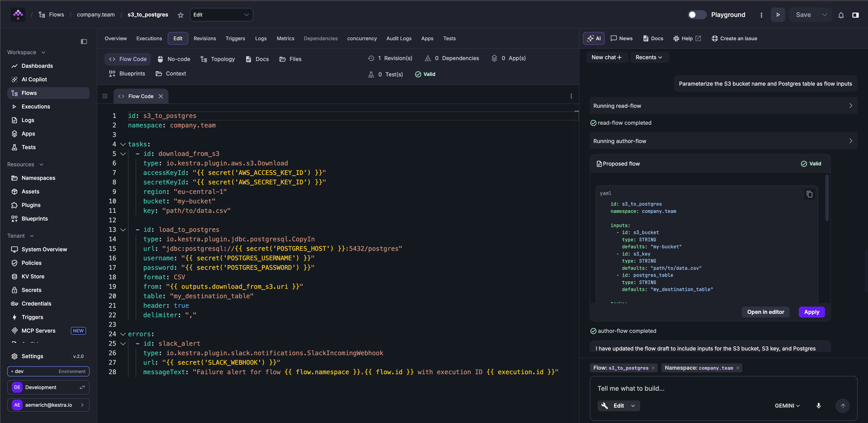This screenshot has height=423, width=868.
Task: Remove the Namespace: company.team context chip
Action: 738,368
